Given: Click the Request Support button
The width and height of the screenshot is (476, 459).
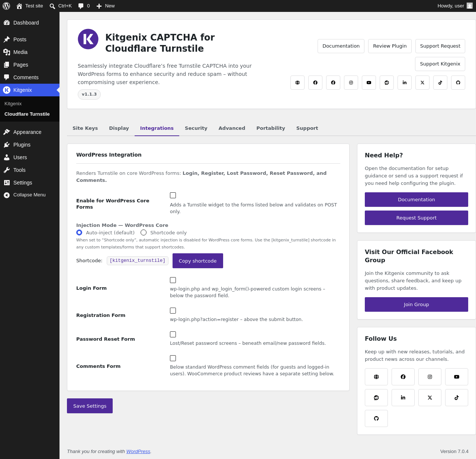Looking at the screenshot, I should click(x=416, y=218).
